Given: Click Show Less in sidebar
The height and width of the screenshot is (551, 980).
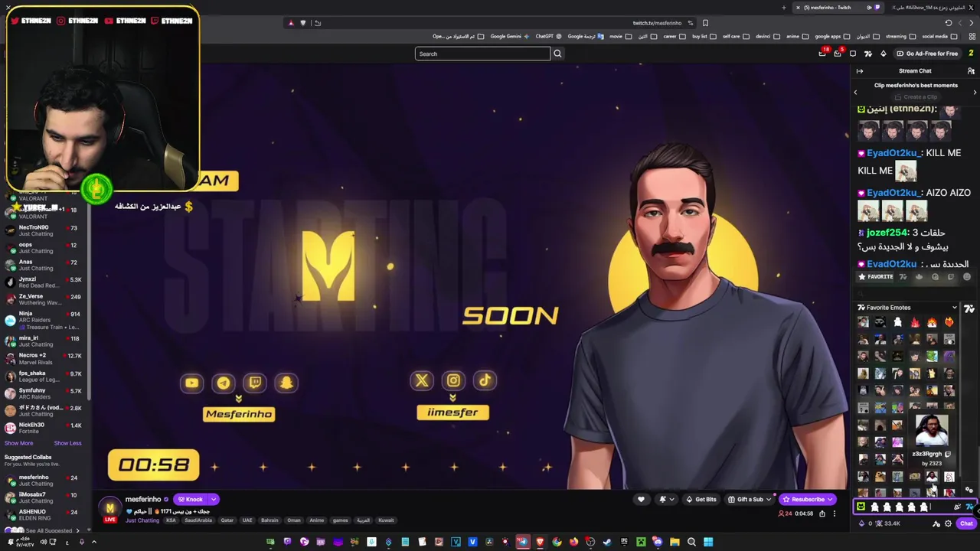Looking at the screenshot, I should coord(67,443).
